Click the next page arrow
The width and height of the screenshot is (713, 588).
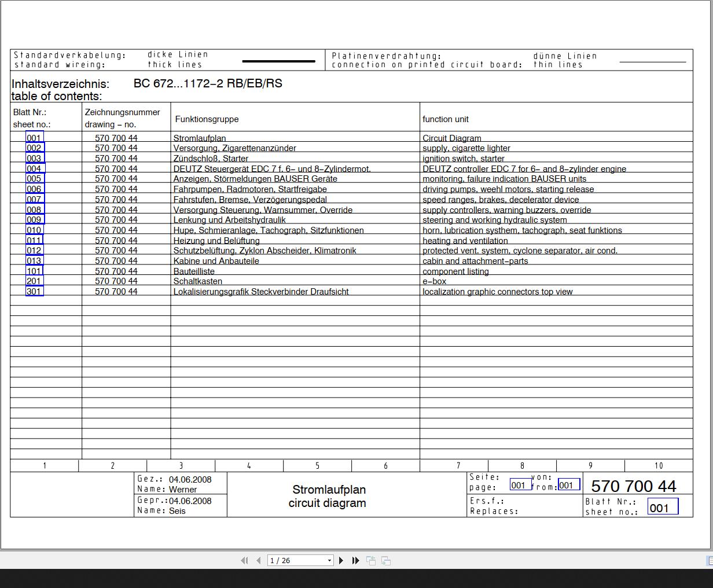coord(341,560)
